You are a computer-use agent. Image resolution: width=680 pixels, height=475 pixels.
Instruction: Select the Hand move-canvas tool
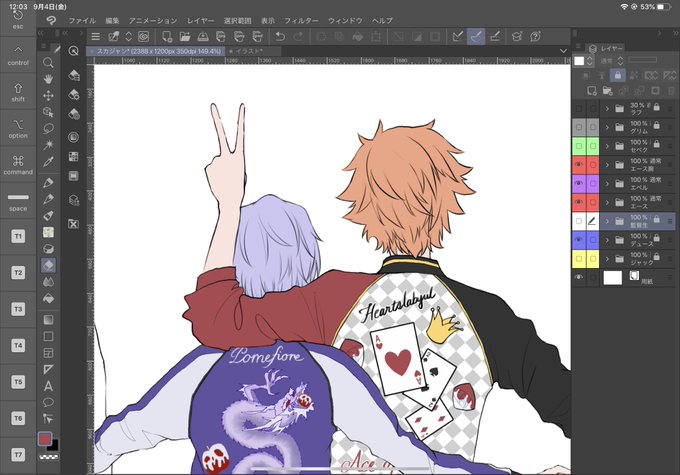[48, 79]
